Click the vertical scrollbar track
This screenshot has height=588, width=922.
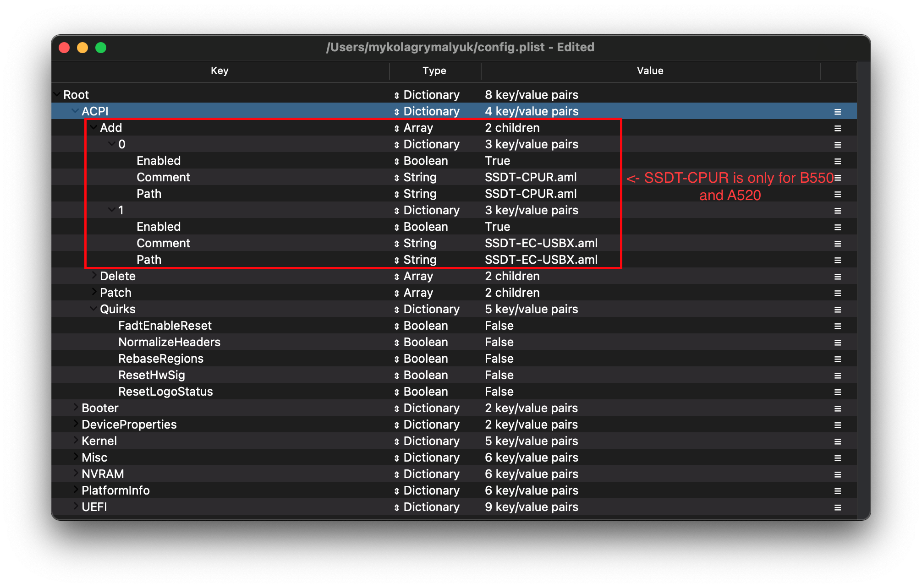pyautogui.click(x=863, y=293)
